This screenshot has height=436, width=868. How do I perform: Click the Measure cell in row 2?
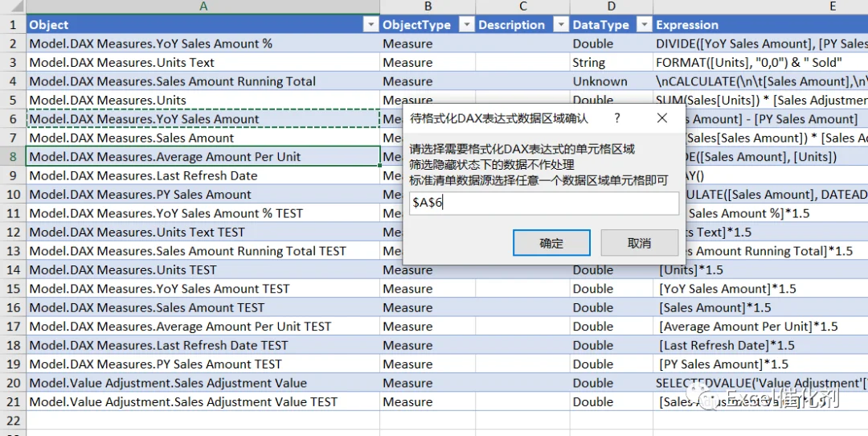click(428, 43)
